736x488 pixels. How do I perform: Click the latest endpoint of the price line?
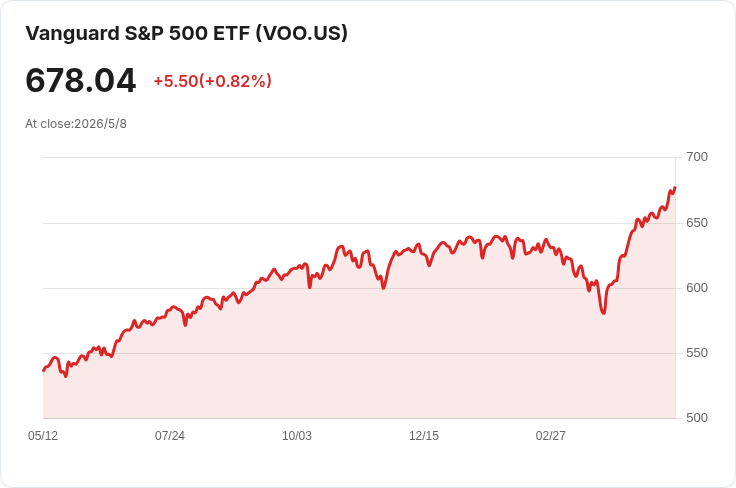click(x=675, y=188)
